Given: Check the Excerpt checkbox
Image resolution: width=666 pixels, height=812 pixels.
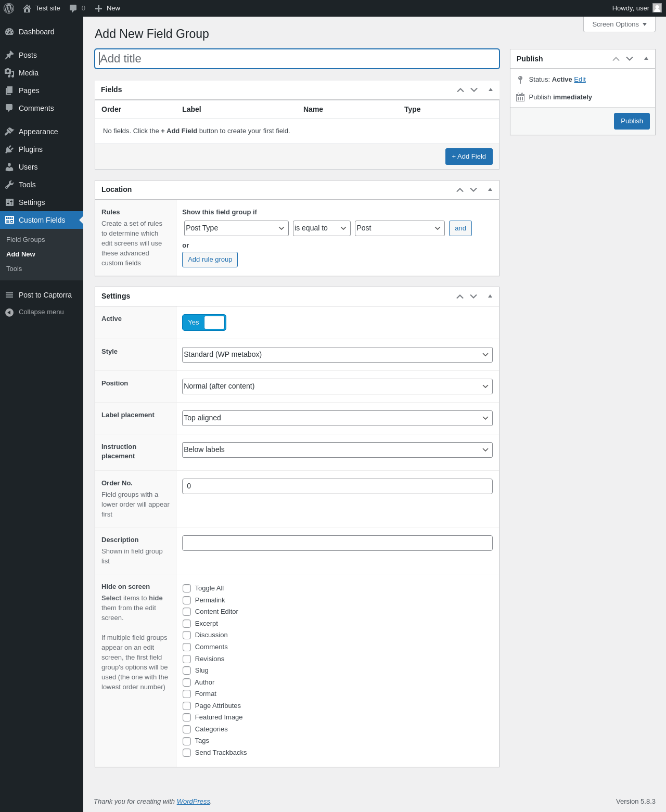Looking at the screenshot, I should click(187, 624).
